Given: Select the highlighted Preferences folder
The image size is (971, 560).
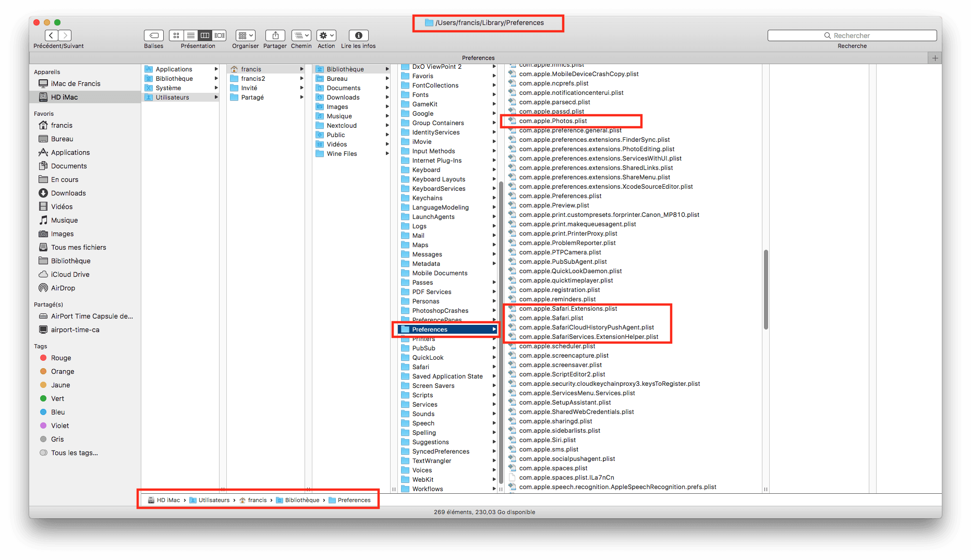Looking at the screenshot, I should [x=448, y=329].
